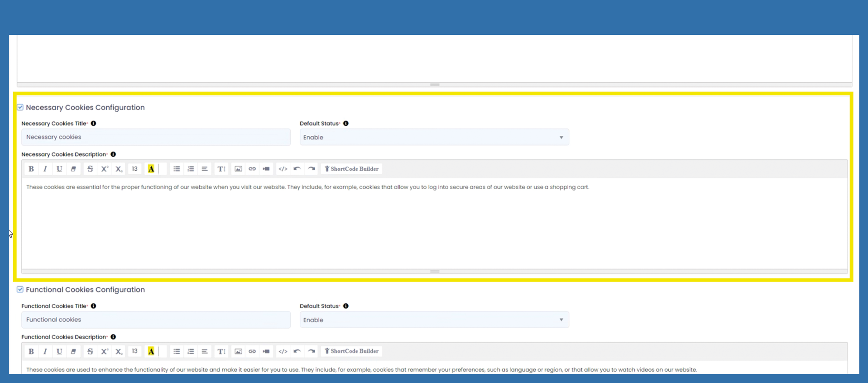Click the Necessary Cookies Title input field
Screen dimensions: 868x383
[156, 137]
